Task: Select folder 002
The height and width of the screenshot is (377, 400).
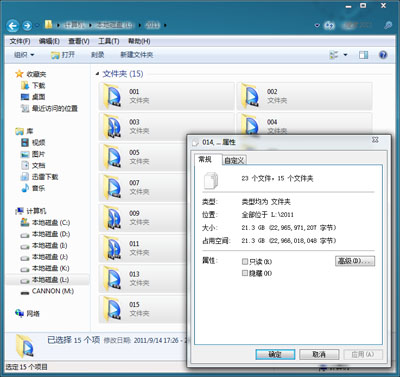Action: pyautogui.click(x=305, y=96)
